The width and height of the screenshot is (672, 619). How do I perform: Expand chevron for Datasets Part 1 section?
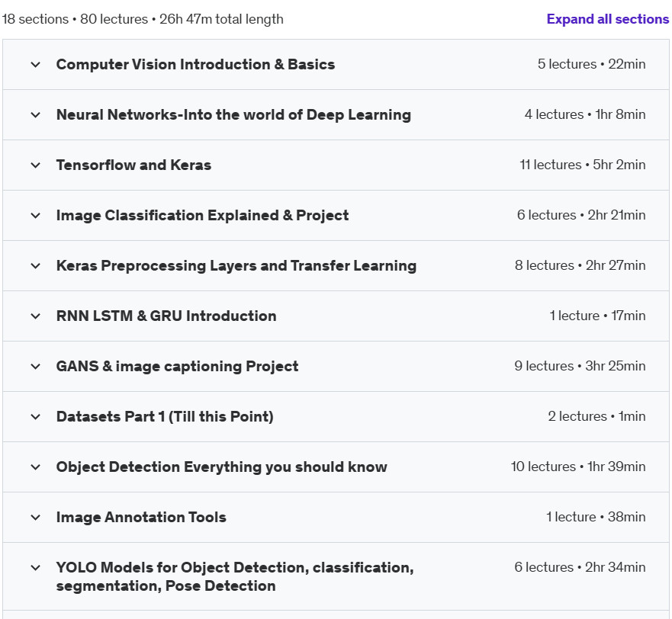pyautogui.click(x=36, y=417)
